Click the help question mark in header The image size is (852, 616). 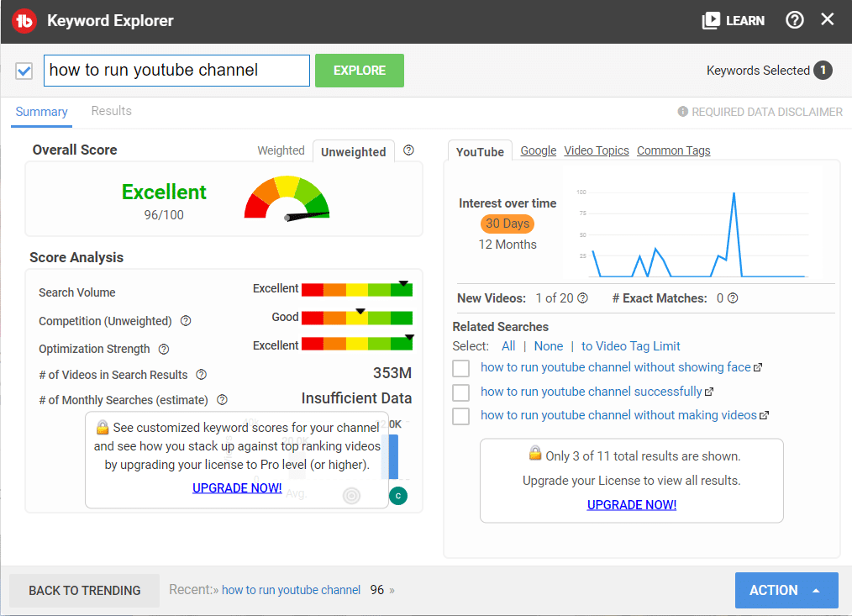794,20
